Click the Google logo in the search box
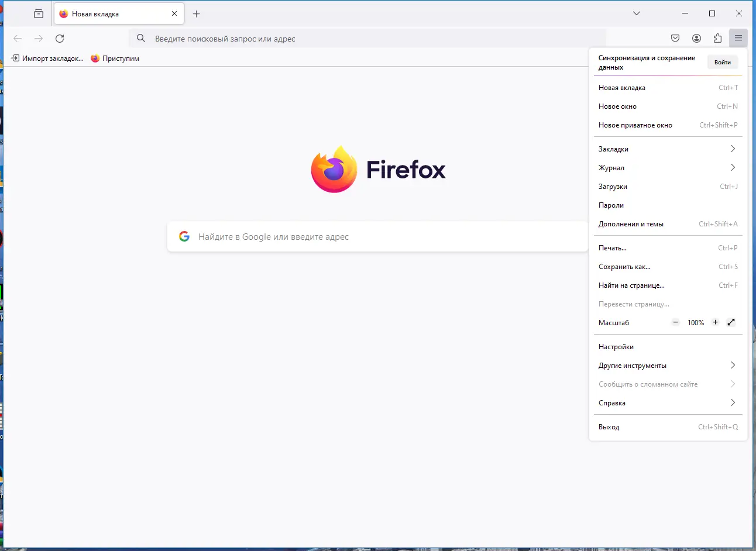This screenshot has height=551, width=756. [x=184, y=236]
